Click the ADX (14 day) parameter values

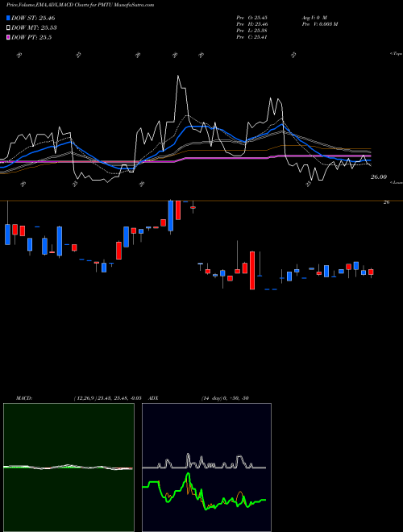225,398
